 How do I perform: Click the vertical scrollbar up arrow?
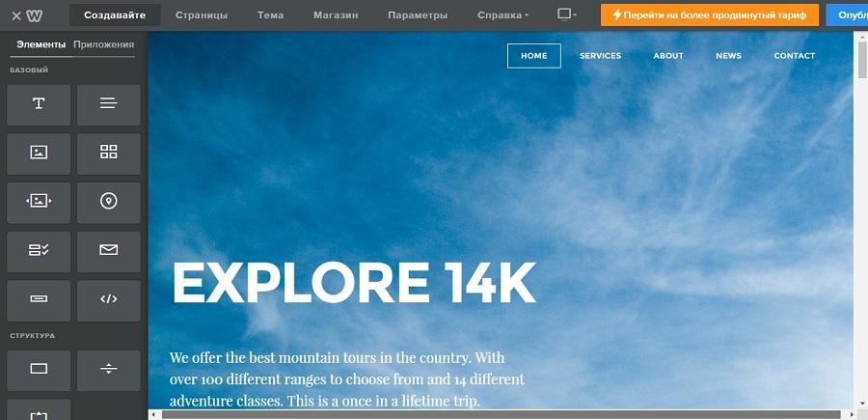[862, 36]
